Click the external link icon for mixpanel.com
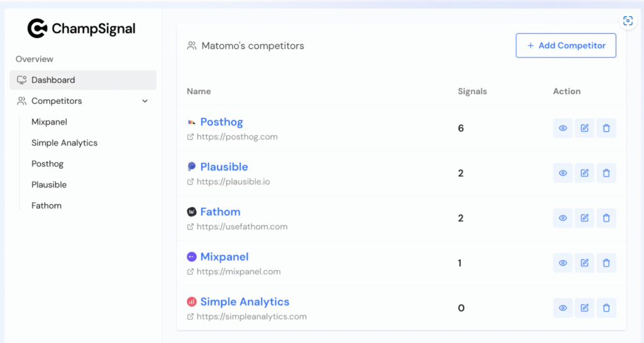Screen dimensions: 644x343 point(190,271)
